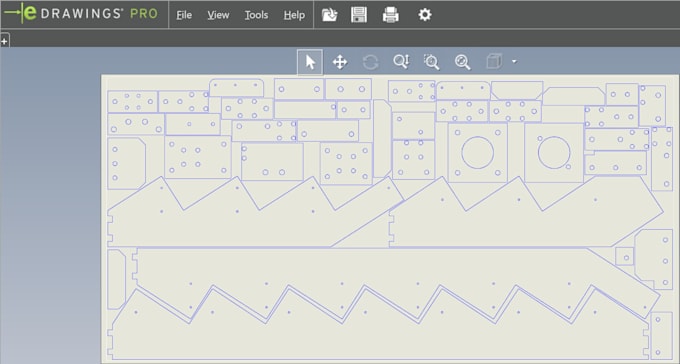Click the view orientation cube icon
This screenshot has height=364, width=680.
coord(494,62)
